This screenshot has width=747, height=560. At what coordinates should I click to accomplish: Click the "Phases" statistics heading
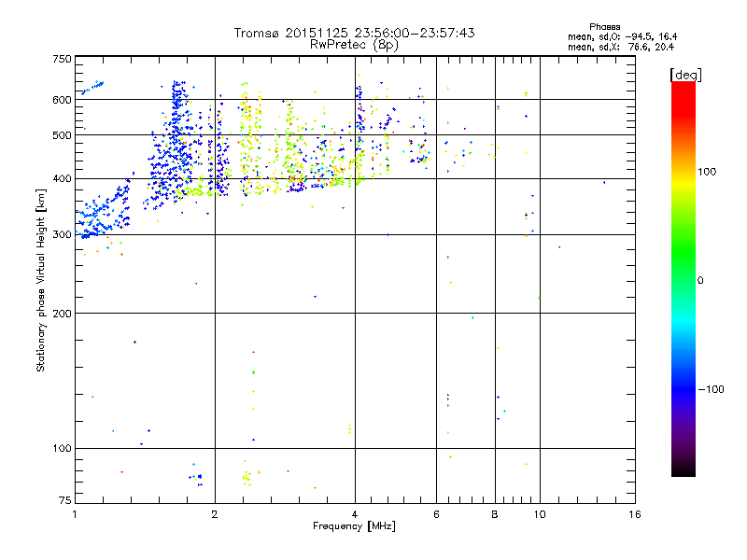[x=604, y=27]
